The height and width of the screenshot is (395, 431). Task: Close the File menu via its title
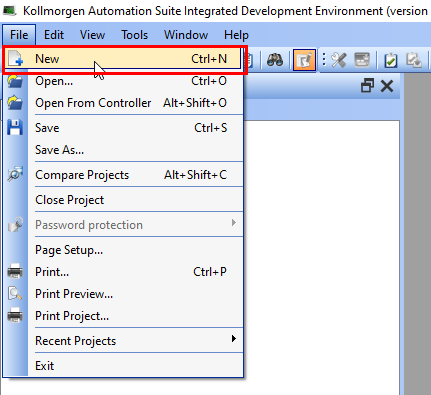tap(19, 35)
